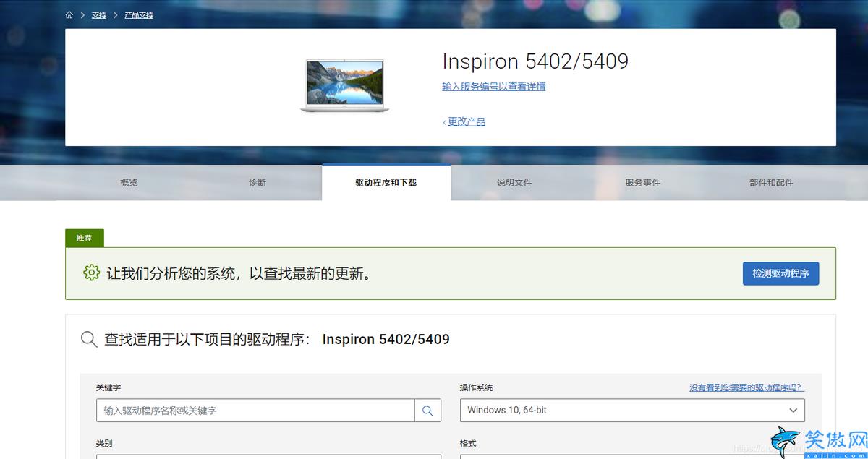Run search with keyword magnifier button

pos(427,411)
